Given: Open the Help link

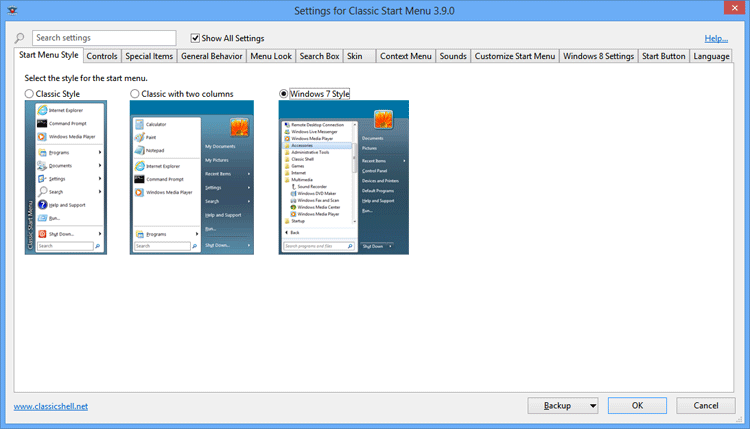Looking at the screenshot, I should point(715,38).
